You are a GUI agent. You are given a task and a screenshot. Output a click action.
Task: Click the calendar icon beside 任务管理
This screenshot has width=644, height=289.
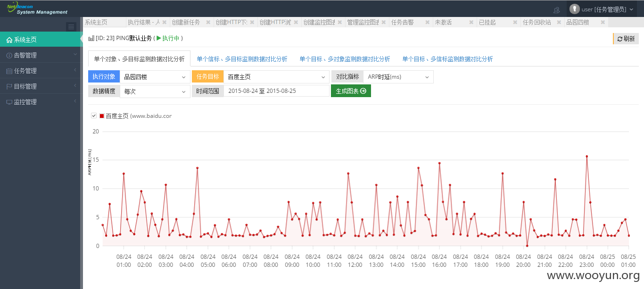pos(9,71)
